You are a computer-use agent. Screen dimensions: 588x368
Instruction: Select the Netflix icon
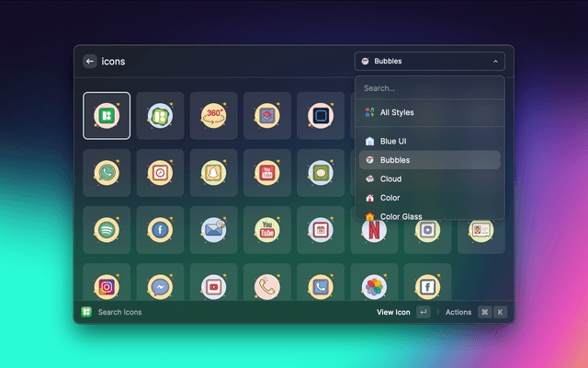tap(374, 229)
